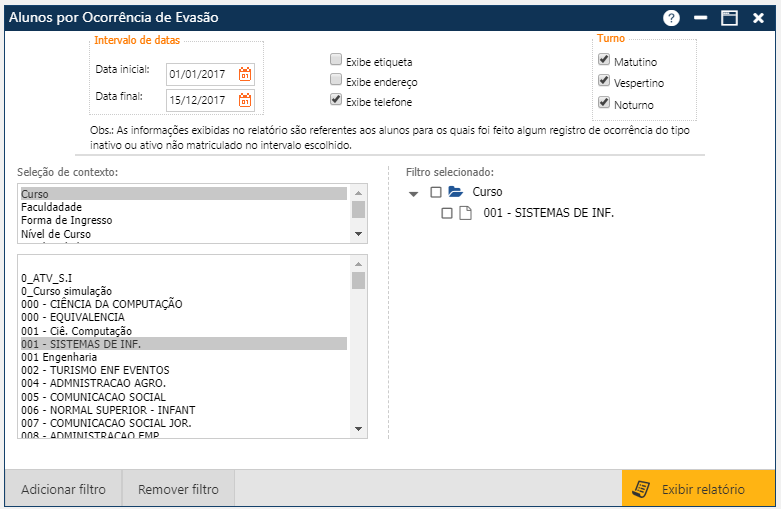The width and height of the screenshot is (781, 509).
Task: Select Forma de Ingresso context option
Action: point(66,220)
